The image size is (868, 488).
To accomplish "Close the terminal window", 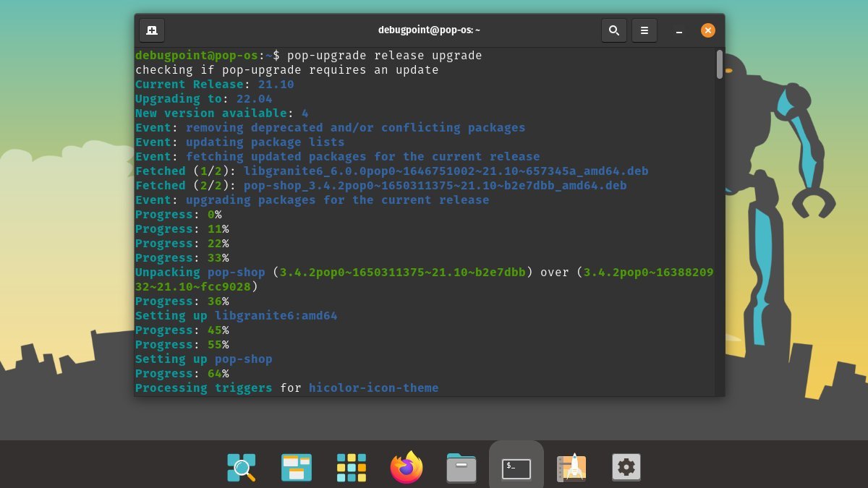I will (707, 30).
